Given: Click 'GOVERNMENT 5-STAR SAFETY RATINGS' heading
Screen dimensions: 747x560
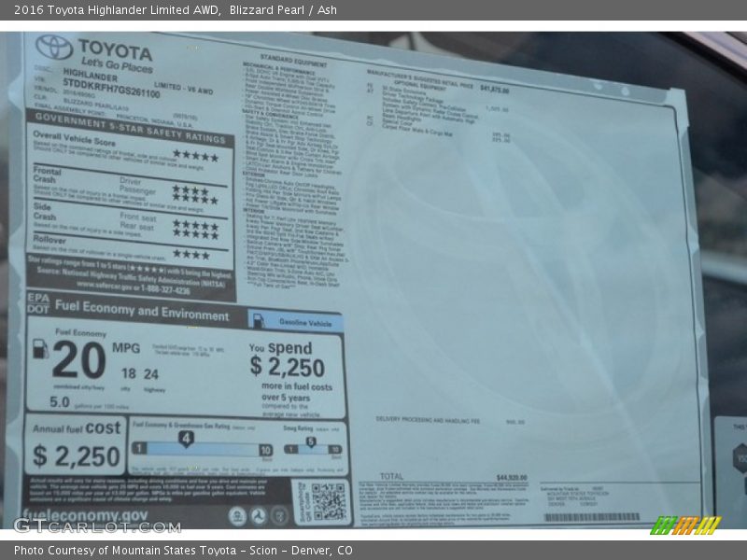Looking at the screenshot, I should point(130,128).
